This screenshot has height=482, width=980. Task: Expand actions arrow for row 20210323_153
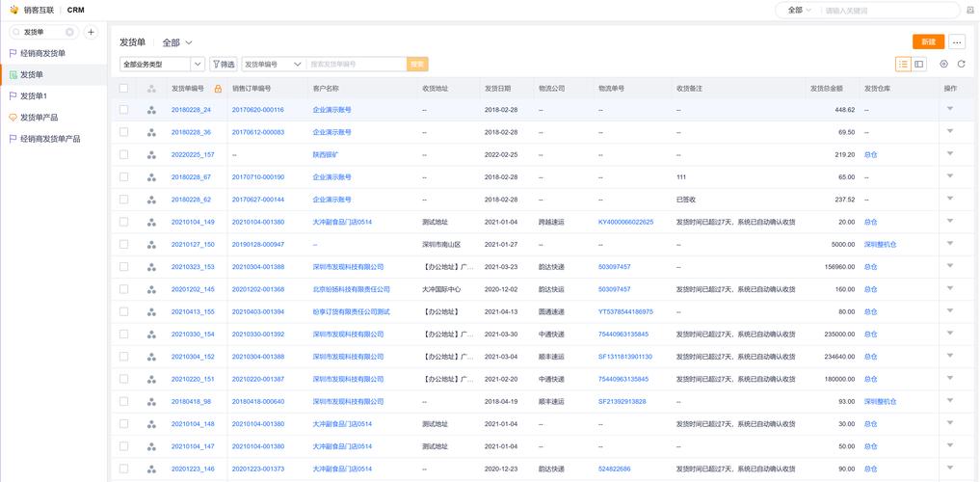(950, 266)
